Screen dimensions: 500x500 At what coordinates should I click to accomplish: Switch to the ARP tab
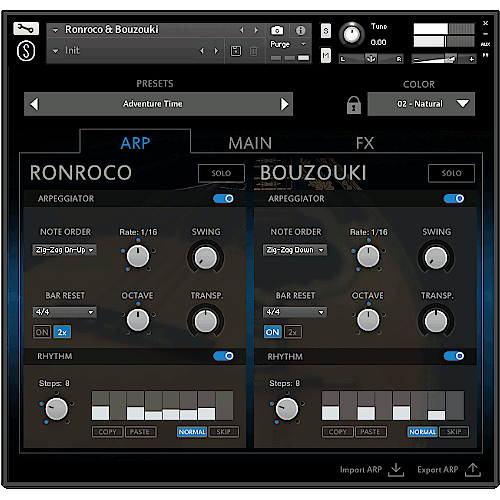click(135, 143)
